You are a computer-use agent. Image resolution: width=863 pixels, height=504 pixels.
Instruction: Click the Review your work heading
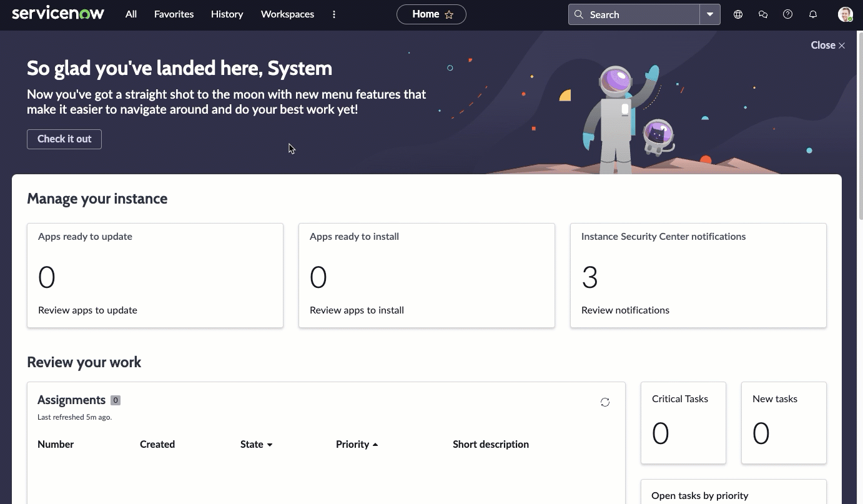[84, 362]
